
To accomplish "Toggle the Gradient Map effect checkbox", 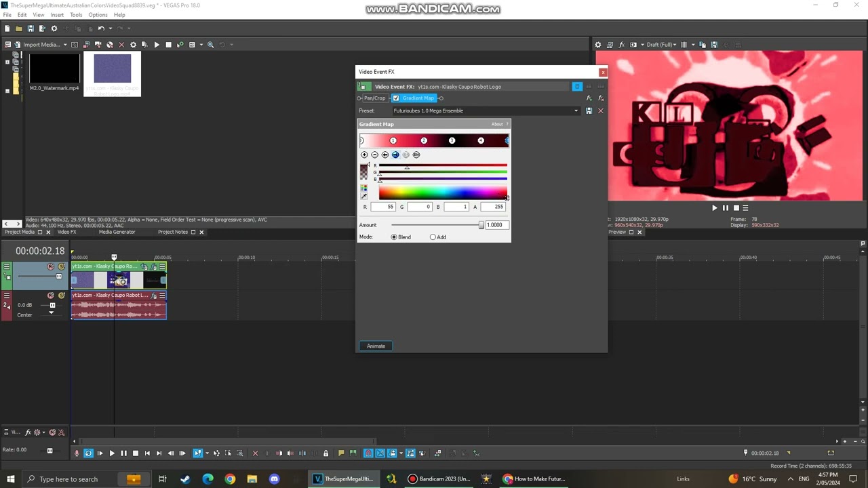I will (x=396, y=98).
